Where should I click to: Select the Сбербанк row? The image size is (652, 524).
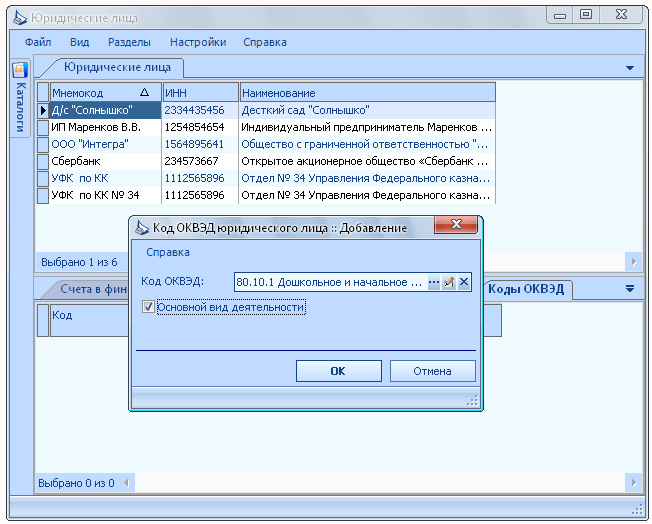[266, 161]
